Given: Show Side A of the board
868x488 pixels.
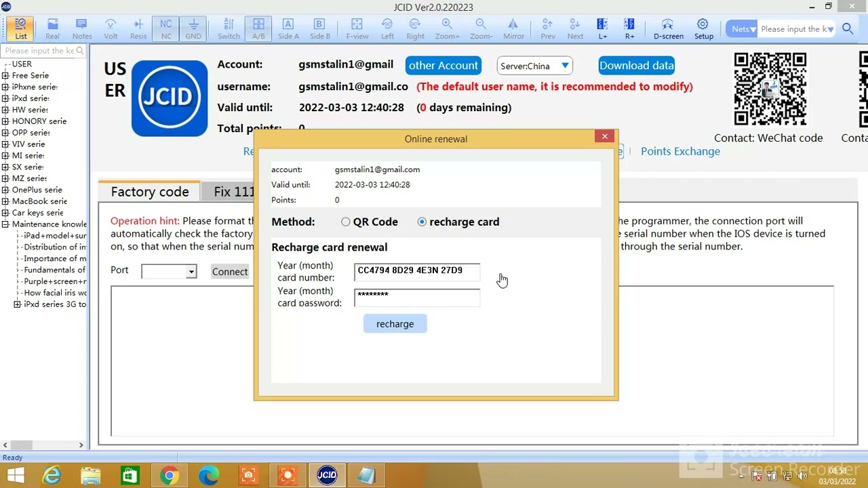Looking at the screenshot, I should [x=288, y=29].
